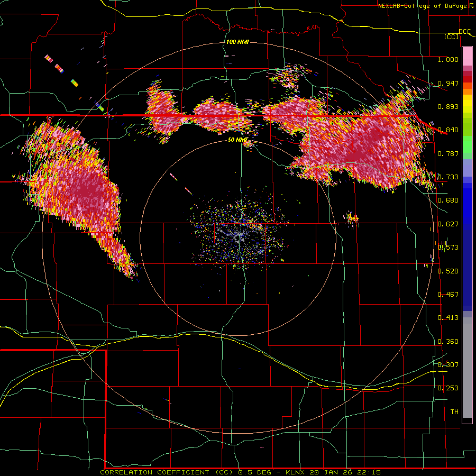Click the 0.787 legend value
The width and height of the screenshot is (476, 476).
[x=448, y=153]
